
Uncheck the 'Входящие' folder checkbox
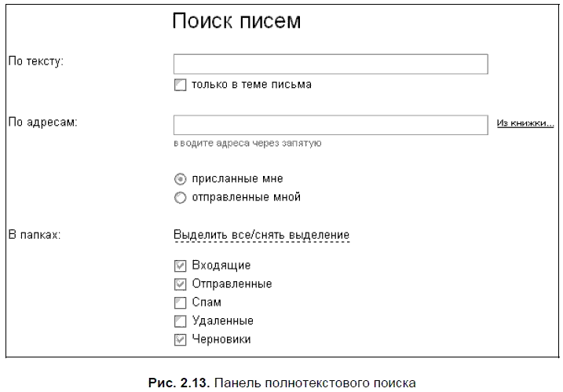click(x=180, y=266)
